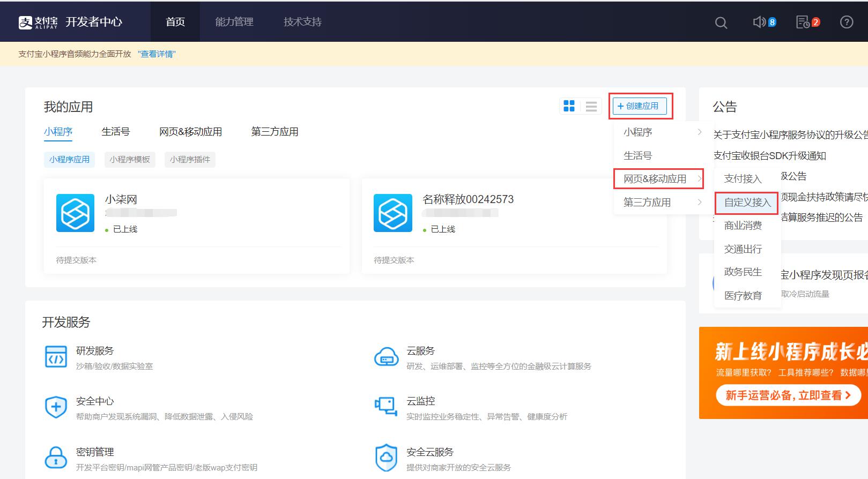
Task: Select the 网页&移动应用 apps tab
Action: pyautogui.click(x=191, y=132)
